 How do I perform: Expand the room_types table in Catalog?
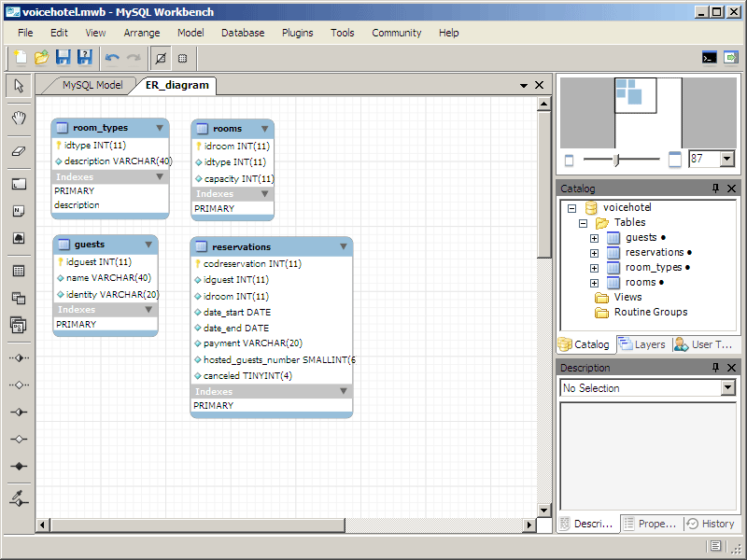click(x=594, y=268)
